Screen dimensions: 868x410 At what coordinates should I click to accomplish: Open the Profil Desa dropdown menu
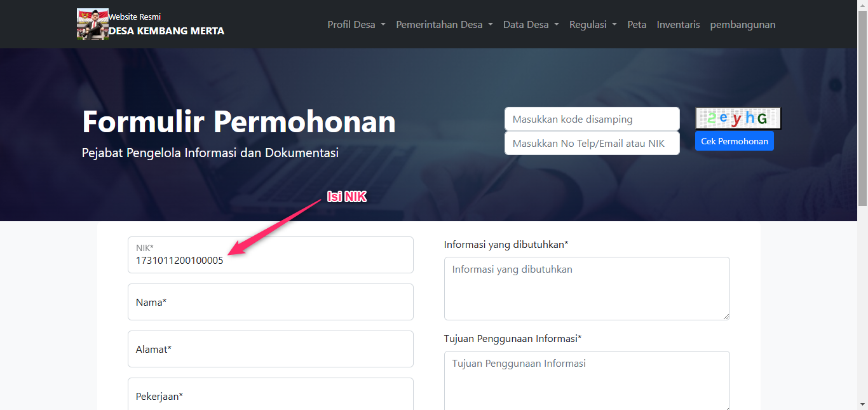click(x=356, y=25)
